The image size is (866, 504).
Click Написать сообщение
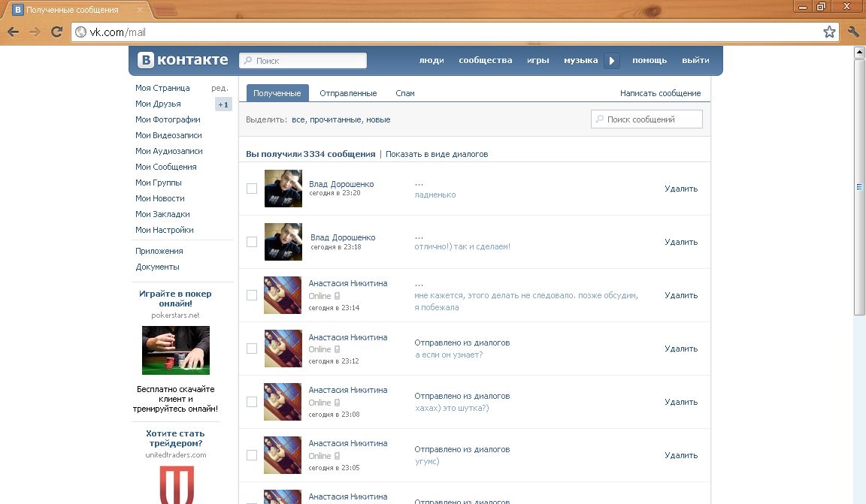[x=660, y=93]
